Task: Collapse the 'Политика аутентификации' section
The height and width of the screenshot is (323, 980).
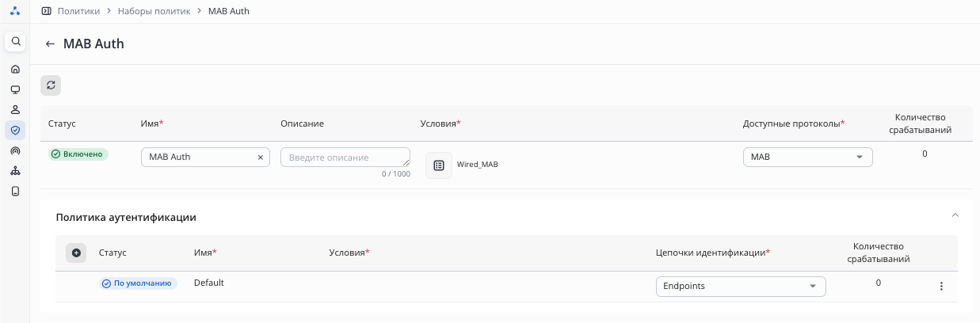Action: 955,215
